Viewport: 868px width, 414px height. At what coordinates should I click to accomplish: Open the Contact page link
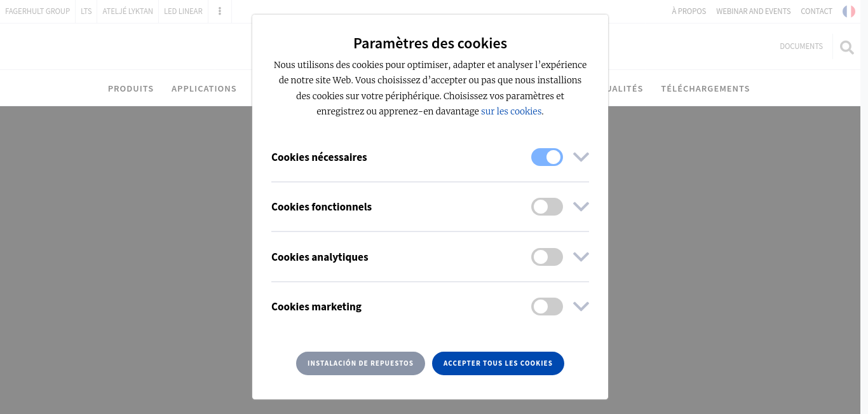click(817, 11)
